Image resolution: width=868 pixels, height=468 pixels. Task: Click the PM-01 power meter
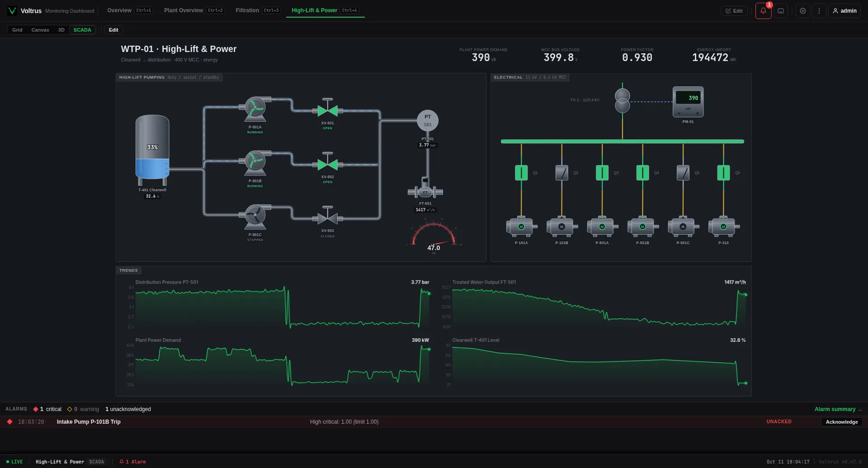(x=688, y=102)
